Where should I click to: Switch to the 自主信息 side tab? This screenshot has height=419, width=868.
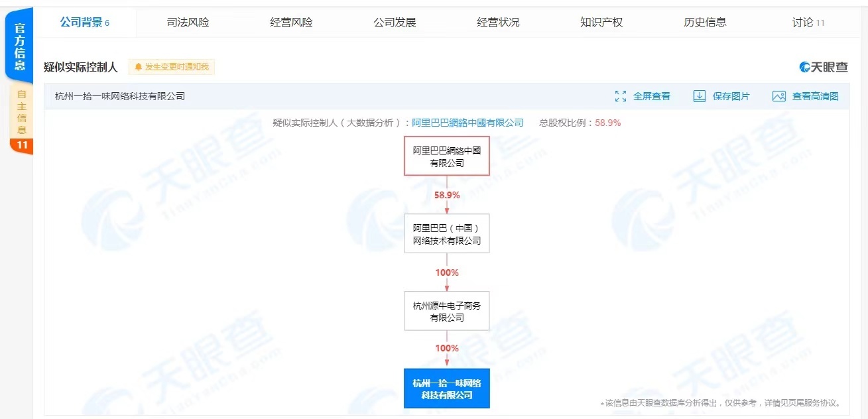point(21,111)
